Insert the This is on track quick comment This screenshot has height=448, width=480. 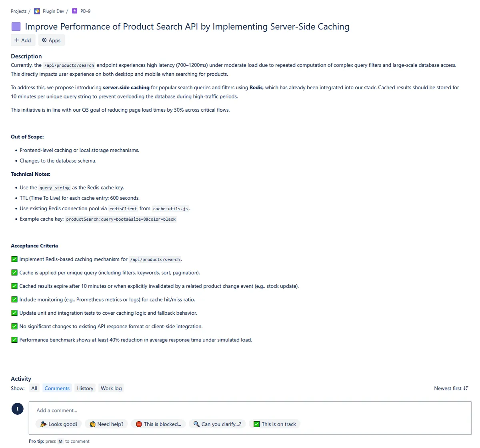275,424
